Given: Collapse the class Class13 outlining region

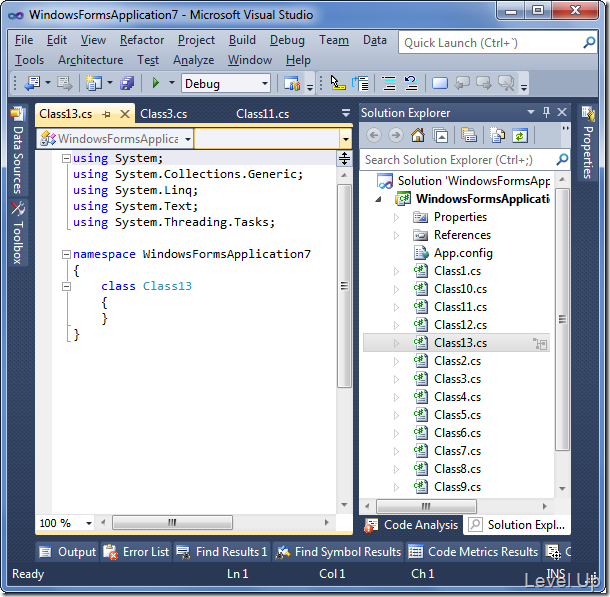Looking at the screenshot, I should 66,287.
